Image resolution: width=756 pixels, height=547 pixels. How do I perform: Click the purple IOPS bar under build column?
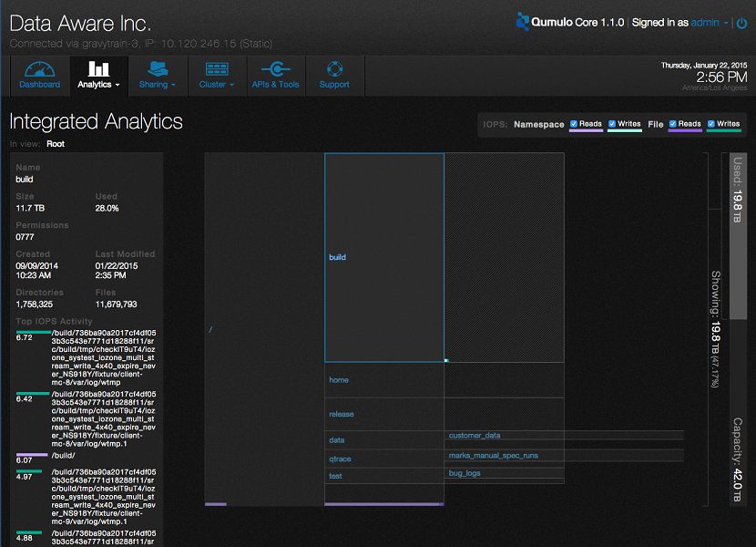point(384,504)
